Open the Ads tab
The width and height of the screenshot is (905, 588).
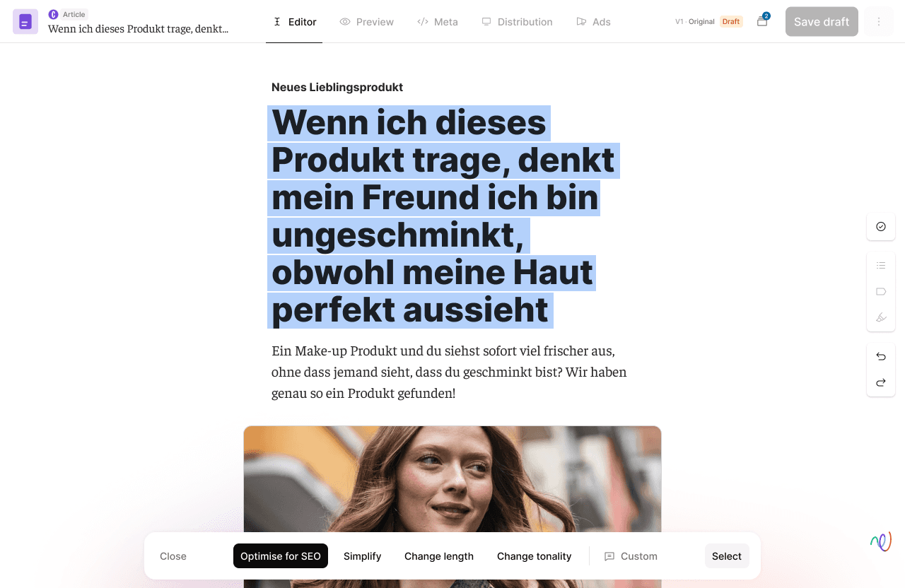[593, 22]
